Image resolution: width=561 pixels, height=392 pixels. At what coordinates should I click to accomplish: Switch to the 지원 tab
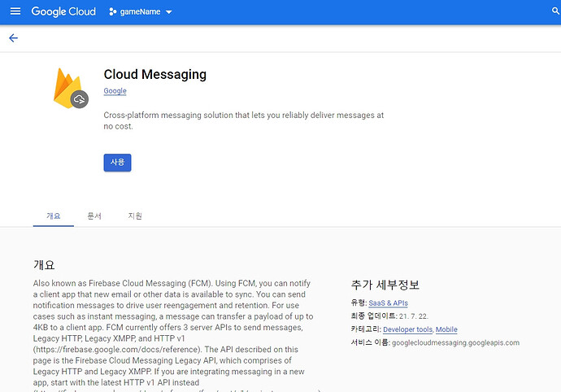pyautogui.click(x=135, y=216)
